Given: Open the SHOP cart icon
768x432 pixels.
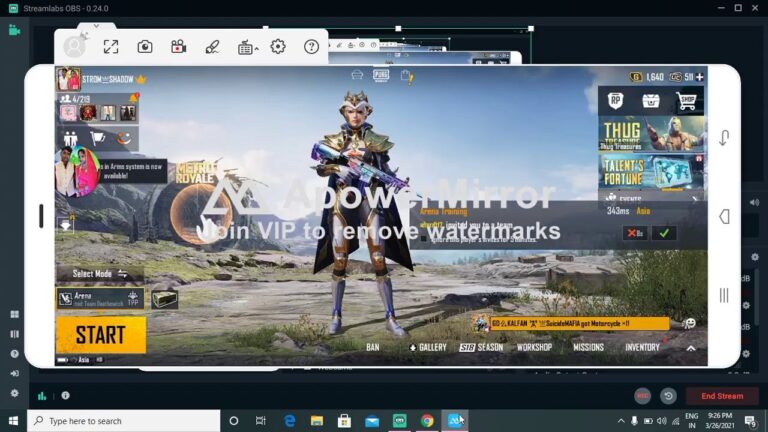Looking at the screenshot, I should point(686,101).
